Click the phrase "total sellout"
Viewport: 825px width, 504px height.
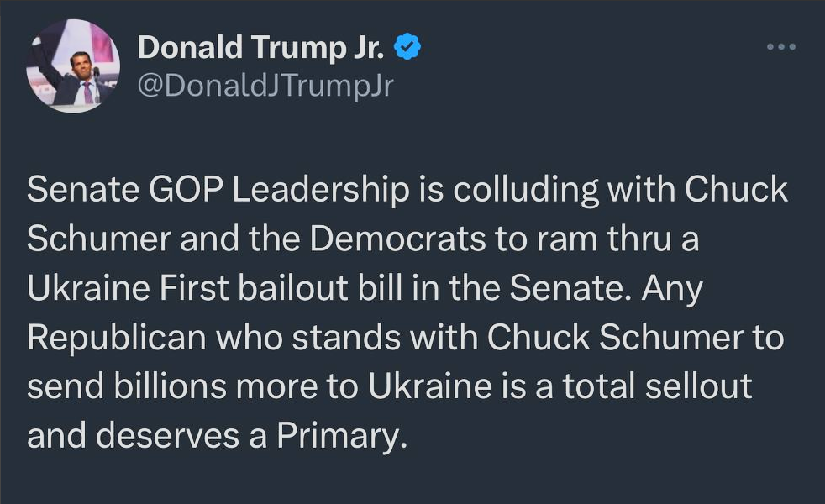[670, 387]
